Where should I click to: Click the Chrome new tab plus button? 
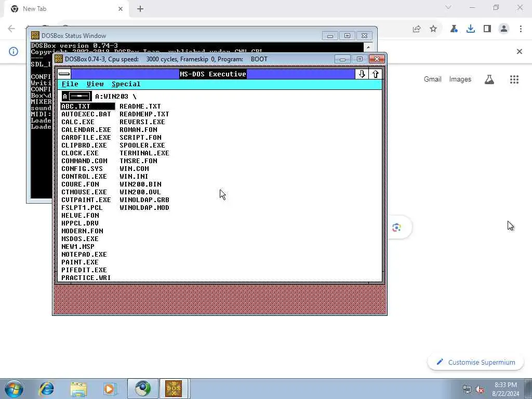tap(140, 9)
